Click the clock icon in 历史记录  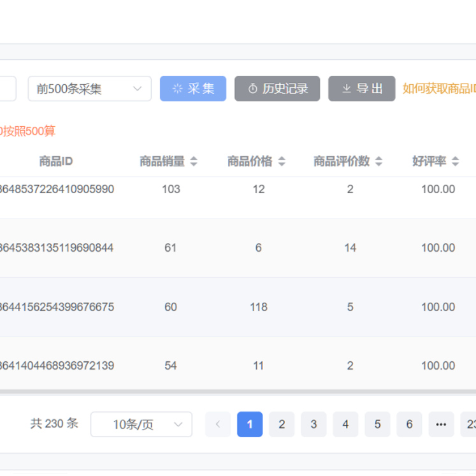point(252,89)
